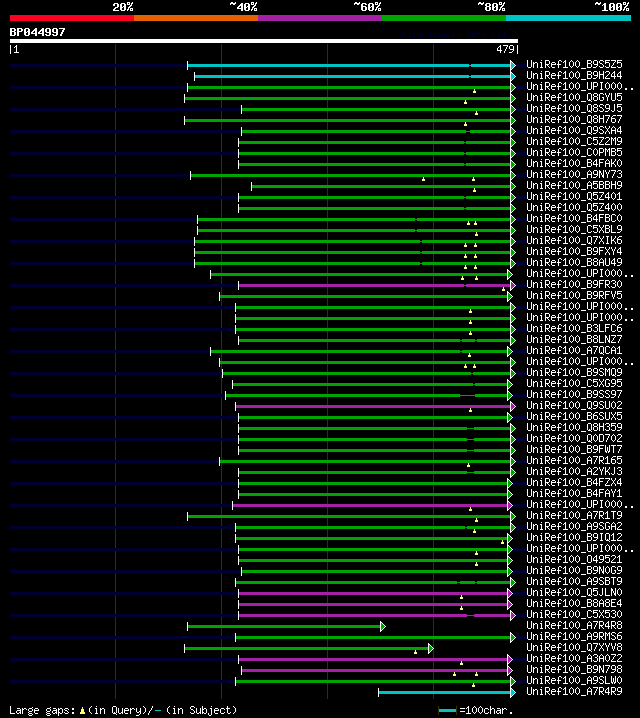Select hit label UniRef100_B3LFC6
Screen dimensions: 640x718
pos(574,328)
